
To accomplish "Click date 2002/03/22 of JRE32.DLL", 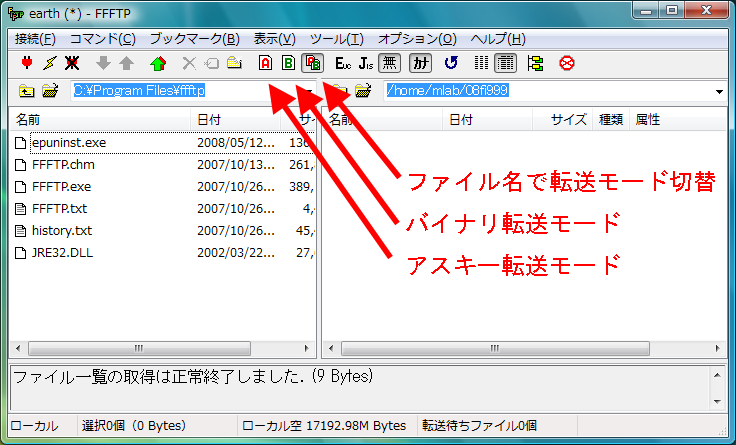I will [x=236, y=253].
